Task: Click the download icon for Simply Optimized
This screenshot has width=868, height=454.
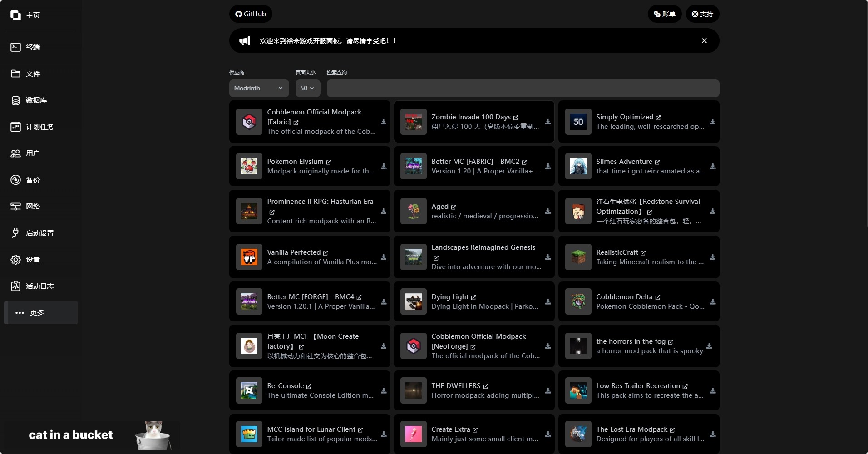Action: pyautogui.click(x=713, y=122)
